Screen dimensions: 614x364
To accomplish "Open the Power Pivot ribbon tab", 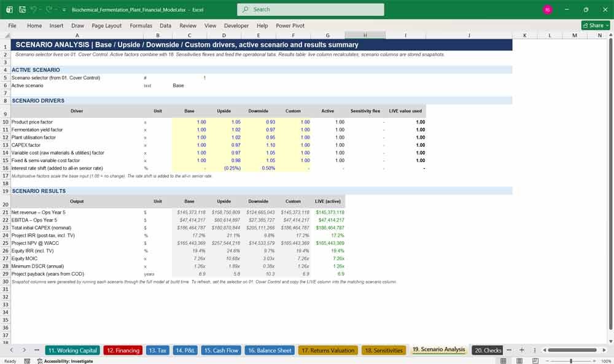I will pyautogui.click(x=290, y=25).
